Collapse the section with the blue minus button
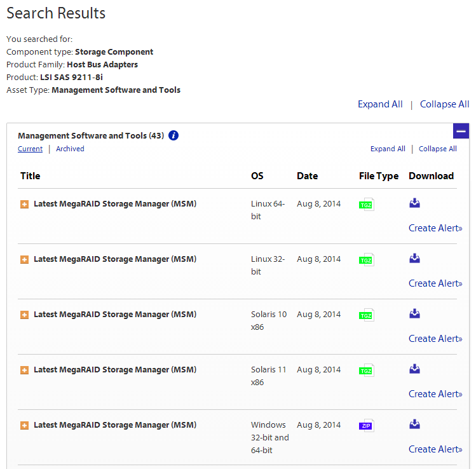The height and width of the screenshot is (469, 476). tap(461, 131)
